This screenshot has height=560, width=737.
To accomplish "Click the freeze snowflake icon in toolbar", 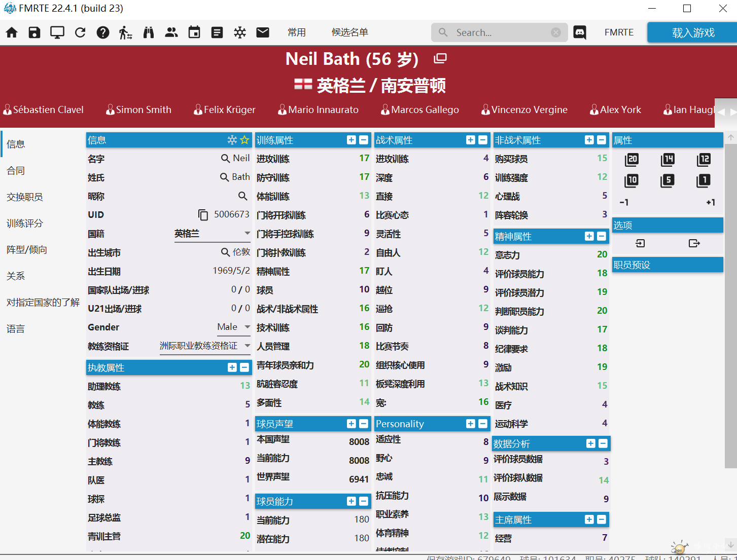I will (x=240, y=32).
